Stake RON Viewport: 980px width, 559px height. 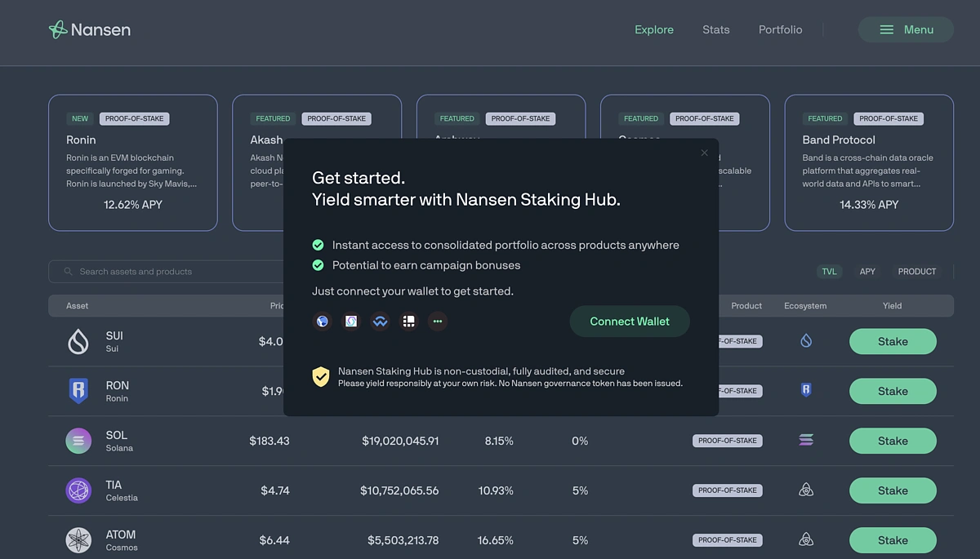[x=893, y=392]
